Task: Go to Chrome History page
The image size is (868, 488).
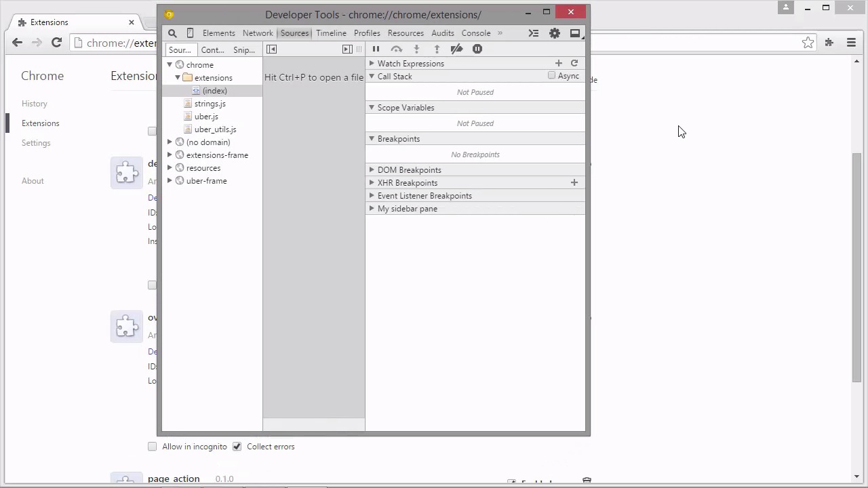Action: (x=35, y=104)
